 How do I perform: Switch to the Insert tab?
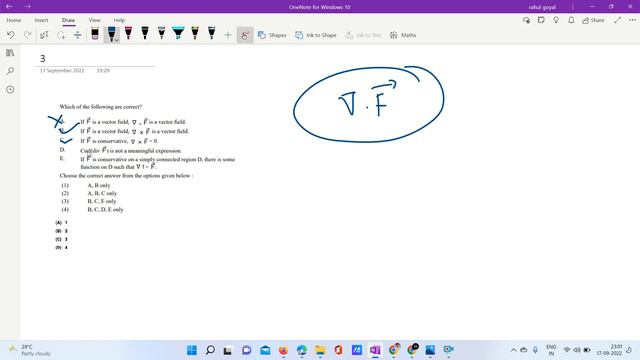41,20
